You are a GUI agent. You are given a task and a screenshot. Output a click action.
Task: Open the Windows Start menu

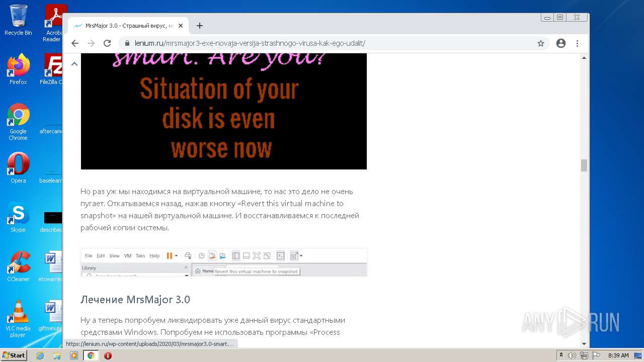tap(14, 355)
